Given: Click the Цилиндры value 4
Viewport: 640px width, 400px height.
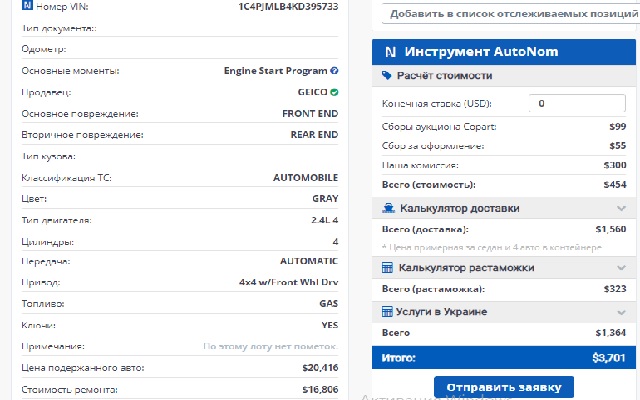Looking at the screenshot, I should point(335,242).
